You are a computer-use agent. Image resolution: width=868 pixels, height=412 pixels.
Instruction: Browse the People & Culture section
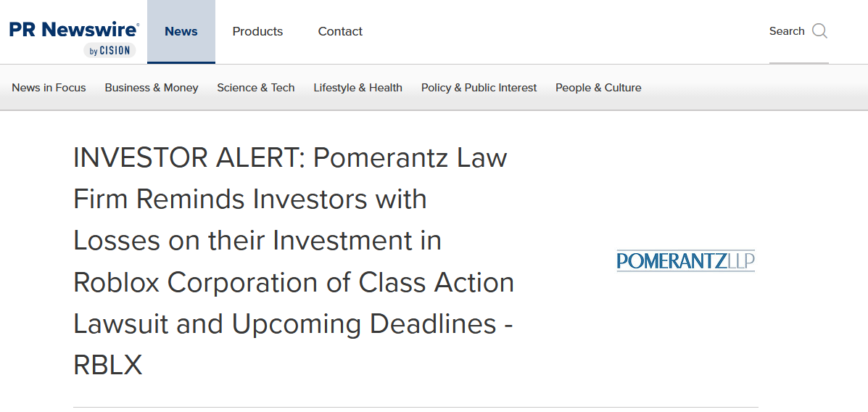598,88
